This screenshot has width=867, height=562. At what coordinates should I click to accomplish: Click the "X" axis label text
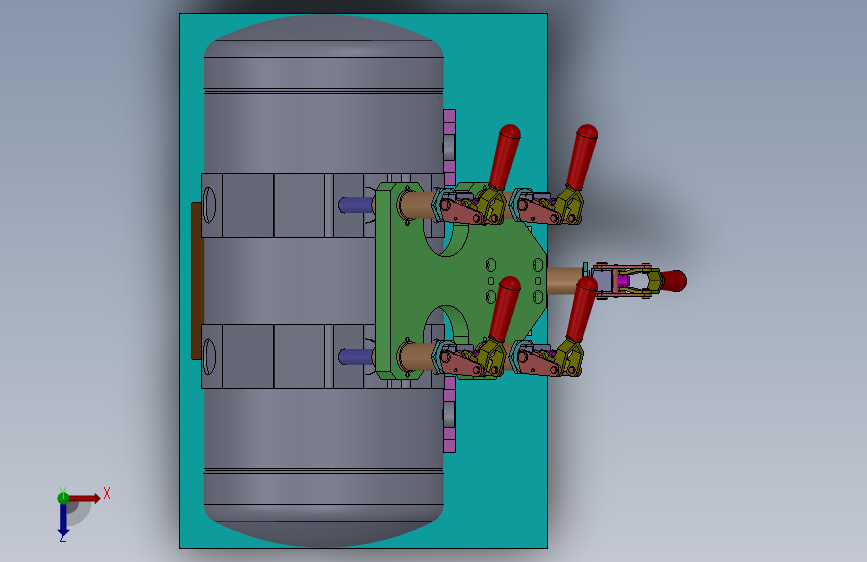click(x=107, y=493)
